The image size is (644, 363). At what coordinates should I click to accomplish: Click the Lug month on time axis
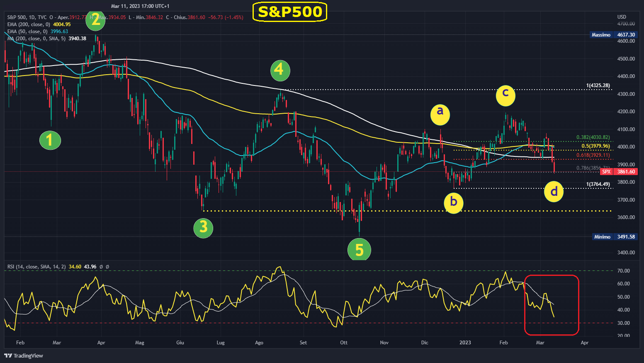click(x=221, y=343)
